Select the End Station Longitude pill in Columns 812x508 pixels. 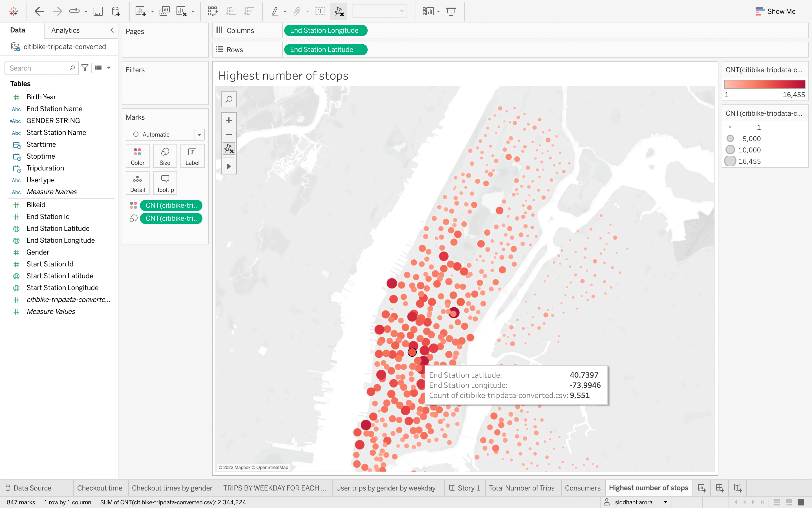pyautogui.click(x=325, y=30)
